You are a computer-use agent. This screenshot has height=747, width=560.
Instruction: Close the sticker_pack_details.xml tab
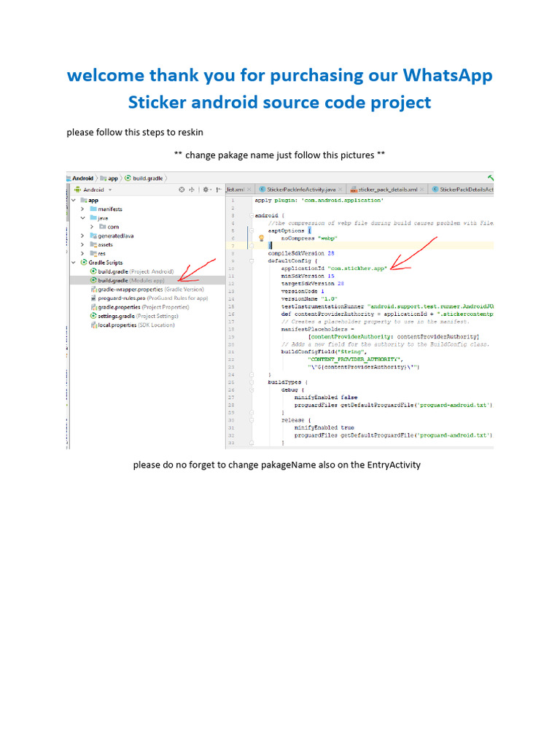(x=422, y=190)
